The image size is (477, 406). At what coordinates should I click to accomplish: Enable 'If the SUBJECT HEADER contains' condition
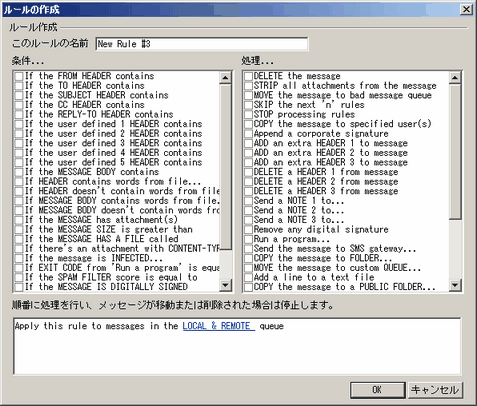click(19, 96)
